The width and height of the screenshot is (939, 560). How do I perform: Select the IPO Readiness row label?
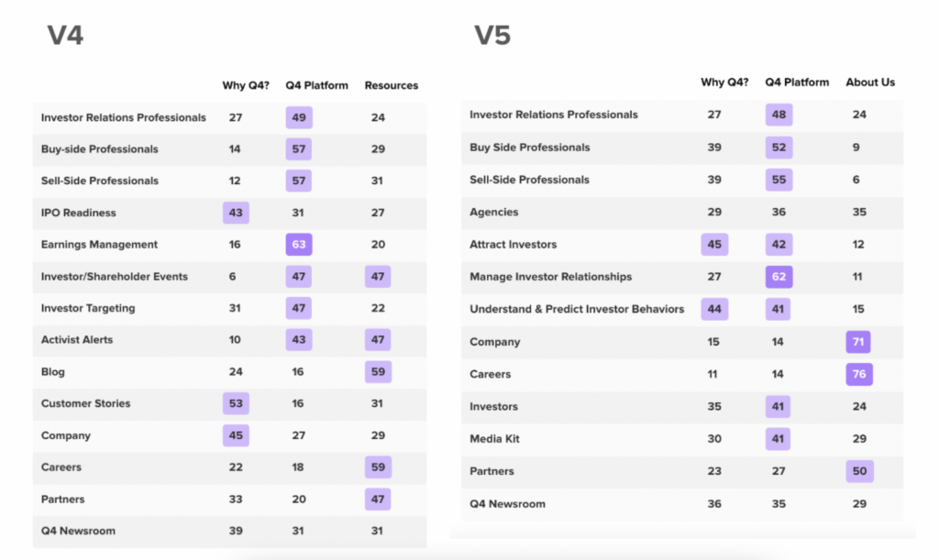point(78,213)
